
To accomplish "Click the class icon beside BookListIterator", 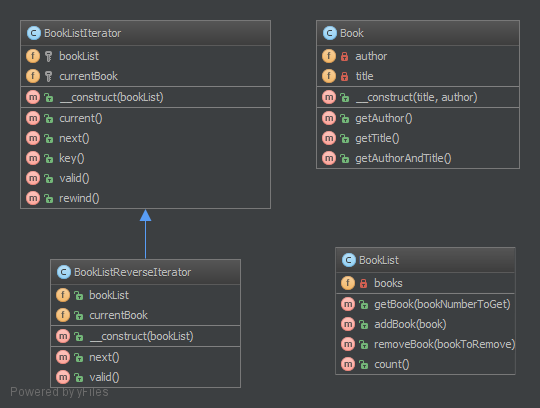I will pos(34,33).
